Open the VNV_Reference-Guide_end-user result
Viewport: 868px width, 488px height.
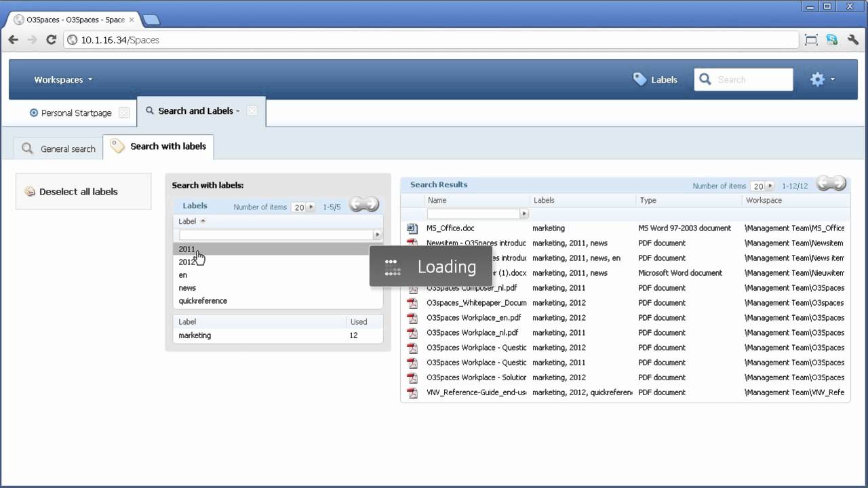[476, 392]
